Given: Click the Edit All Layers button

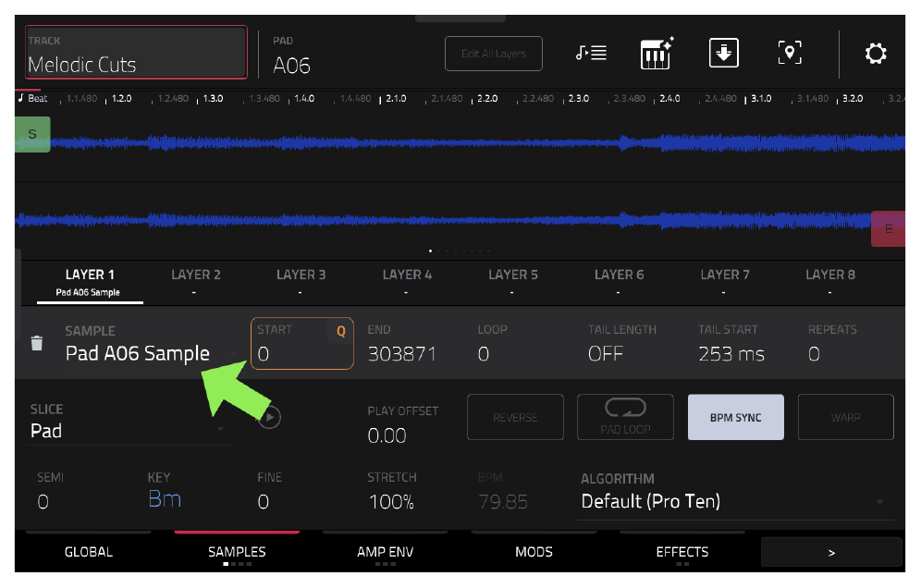Looking at the screenshot, I should 494,54.
